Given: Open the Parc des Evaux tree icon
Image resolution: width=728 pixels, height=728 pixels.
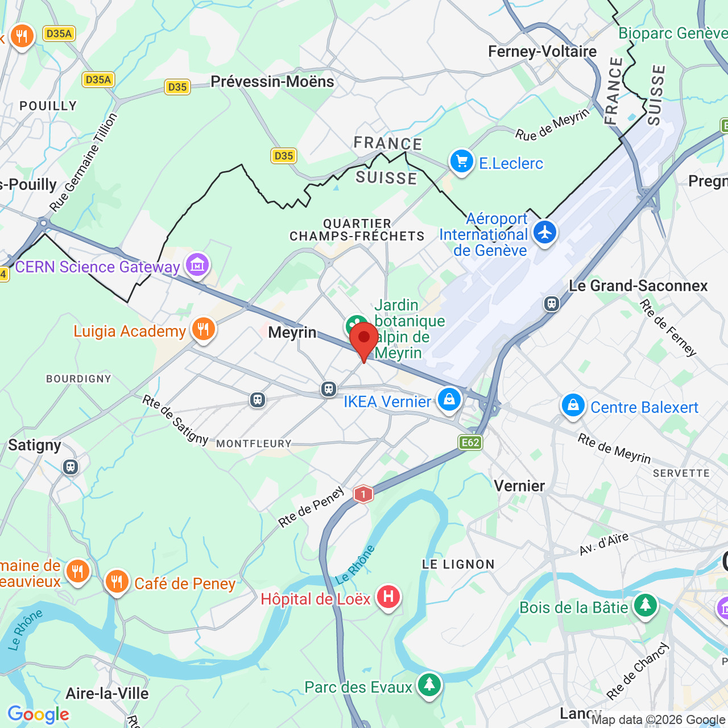Looking at the screenshot, I should [429, 686].
